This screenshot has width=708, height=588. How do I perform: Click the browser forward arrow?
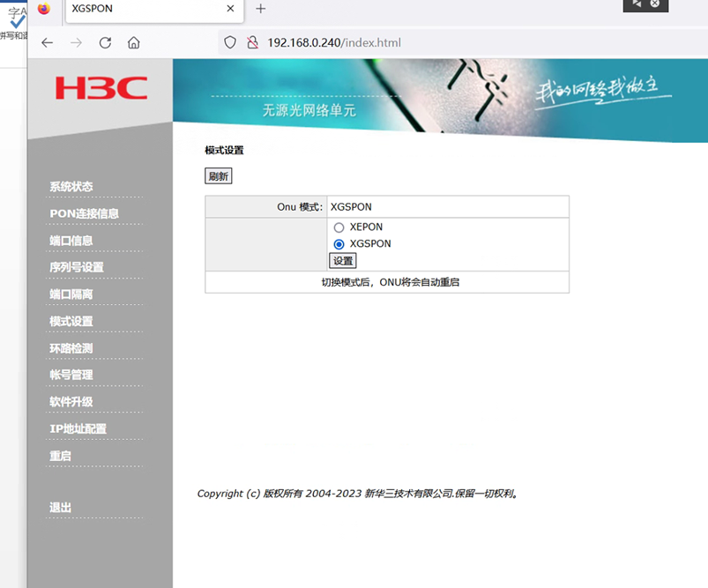point(77,43)
